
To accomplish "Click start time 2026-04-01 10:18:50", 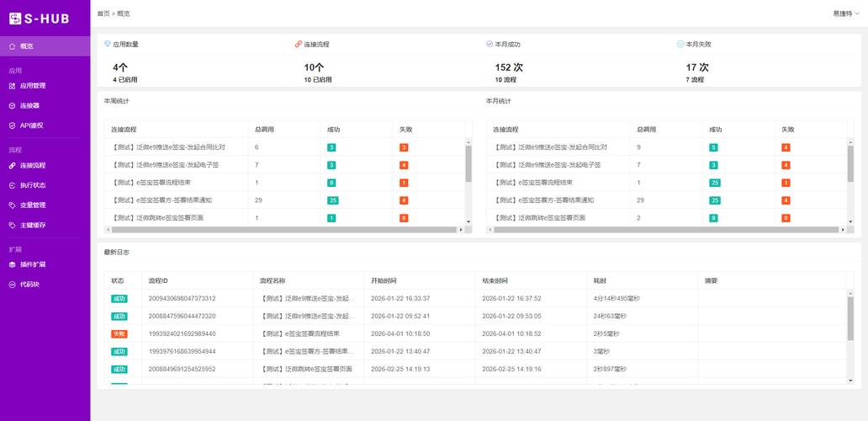I will [400, 334].
